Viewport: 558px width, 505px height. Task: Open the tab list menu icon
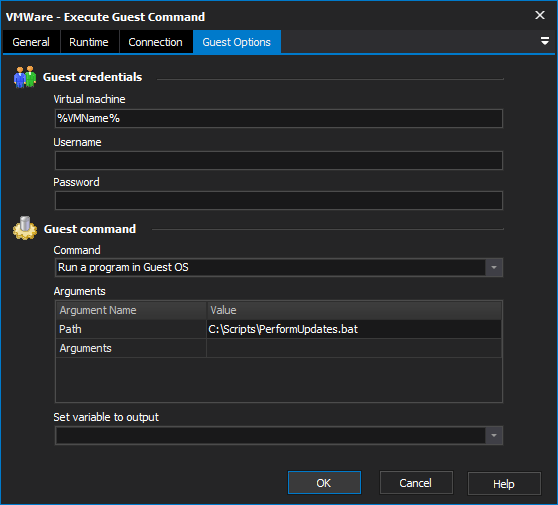click(x=544, y=41)
